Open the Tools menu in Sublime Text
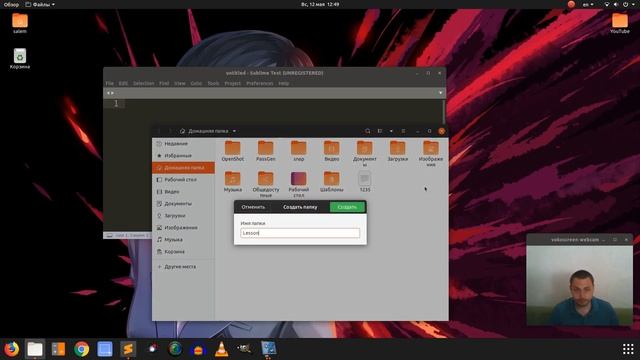This screenshot has width=640, height=360. coord(213,83)
